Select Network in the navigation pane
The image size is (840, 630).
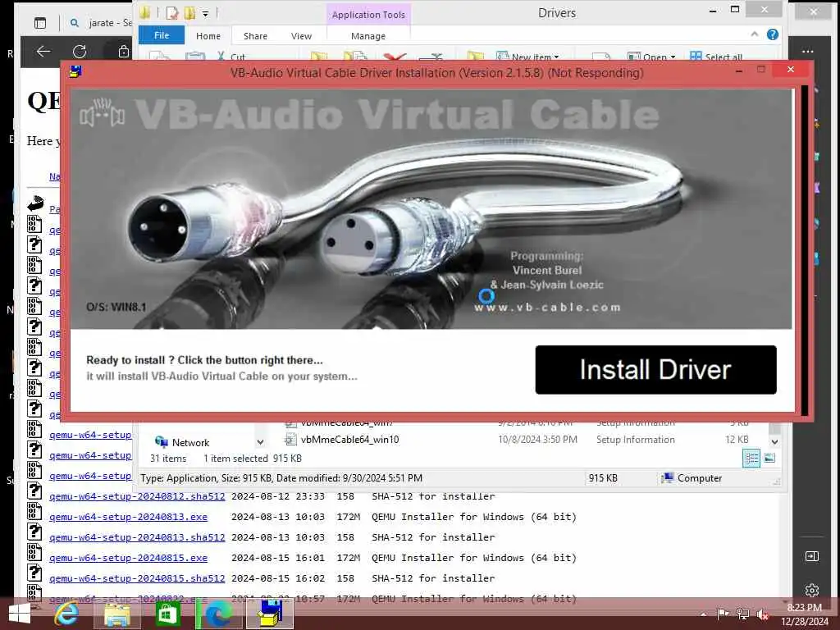point(182,442)
